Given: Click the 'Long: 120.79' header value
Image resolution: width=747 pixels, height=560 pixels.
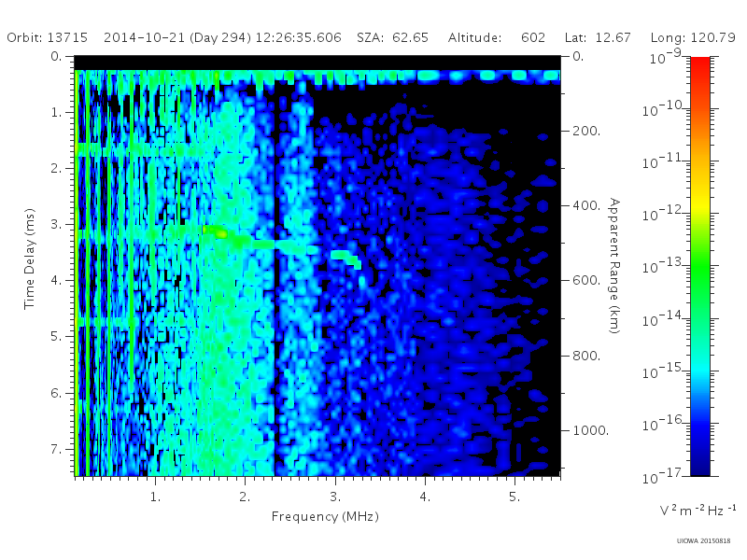Looking at the screenshot, I should [693, 37].
